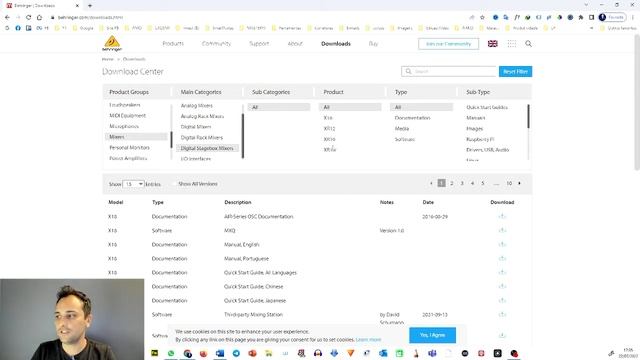Open Telegram from the taskbar
The image size is (640, 360).
(x=236, y=353)
